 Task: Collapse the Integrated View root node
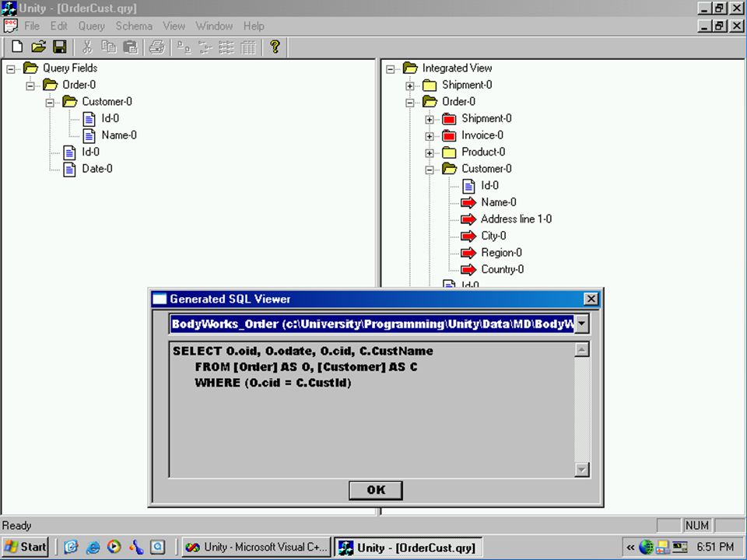point(390,69)
